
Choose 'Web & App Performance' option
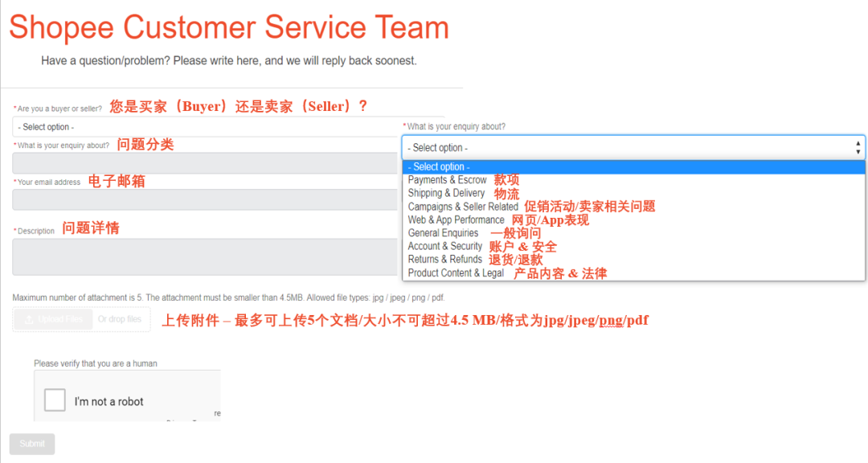coord(456,220)
